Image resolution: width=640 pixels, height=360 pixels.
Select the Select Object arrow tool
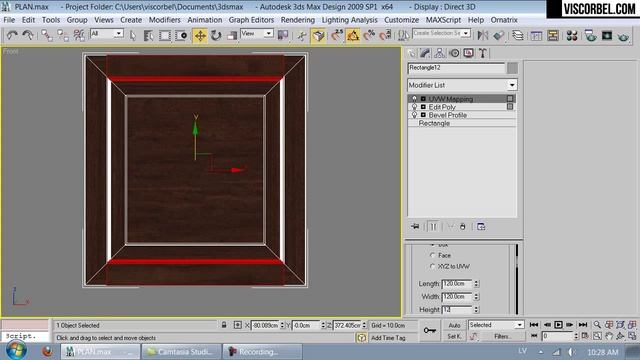pos(133,36)
